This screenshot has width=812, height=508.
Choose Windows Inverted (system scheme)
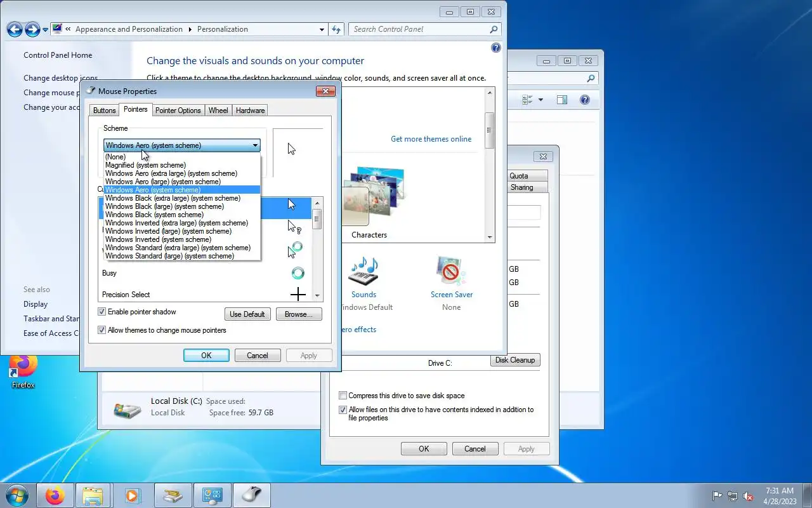pyautogui.click(x=182, y=239)
